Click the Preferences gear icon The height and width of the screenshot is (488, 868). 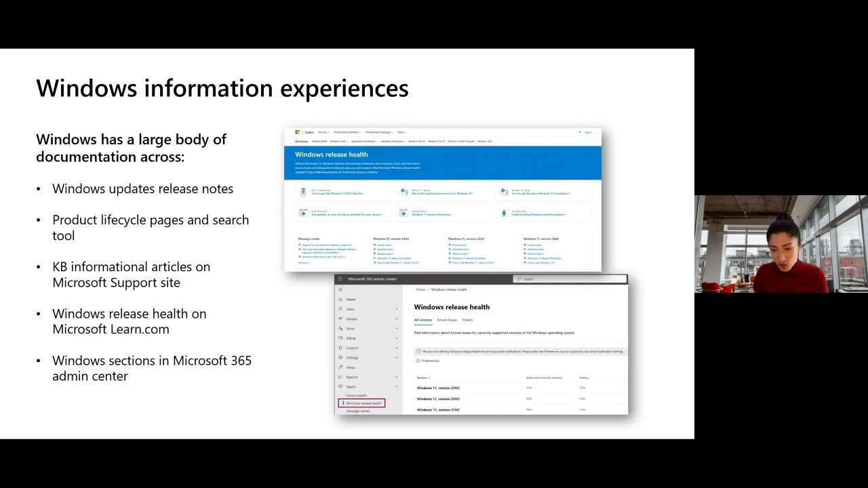pos(418,361)
